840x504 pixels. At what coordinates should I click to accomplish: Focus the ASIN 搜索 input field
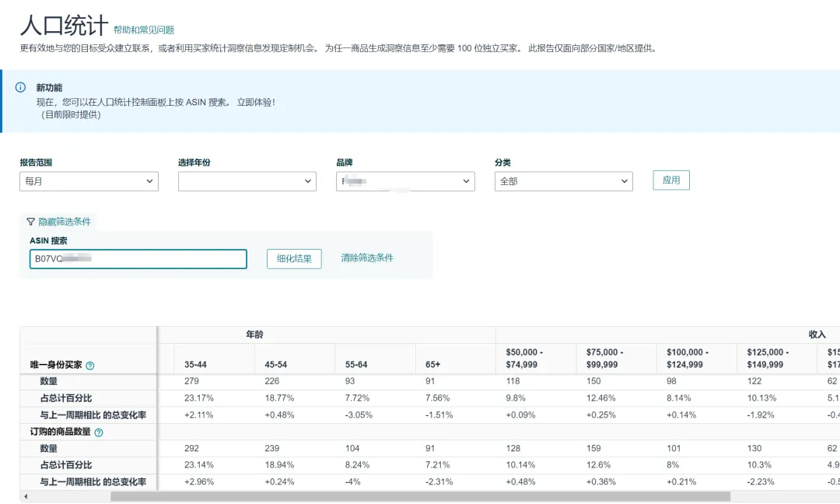(138, 259)
